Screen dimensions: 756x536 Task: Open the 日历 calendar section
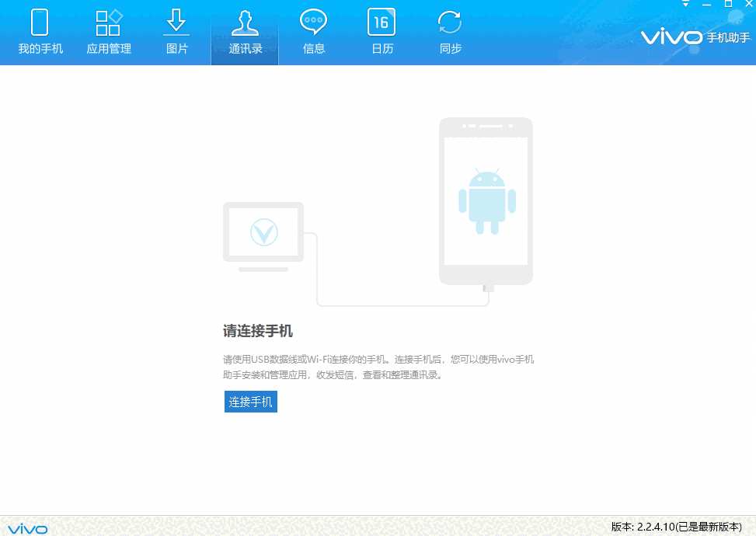click(381, 31)
